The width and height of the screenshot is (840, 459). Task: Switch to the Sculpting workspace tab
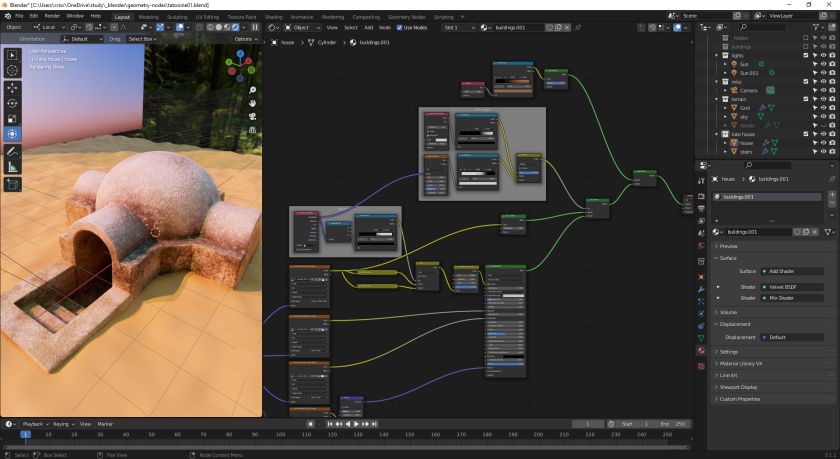177,17
